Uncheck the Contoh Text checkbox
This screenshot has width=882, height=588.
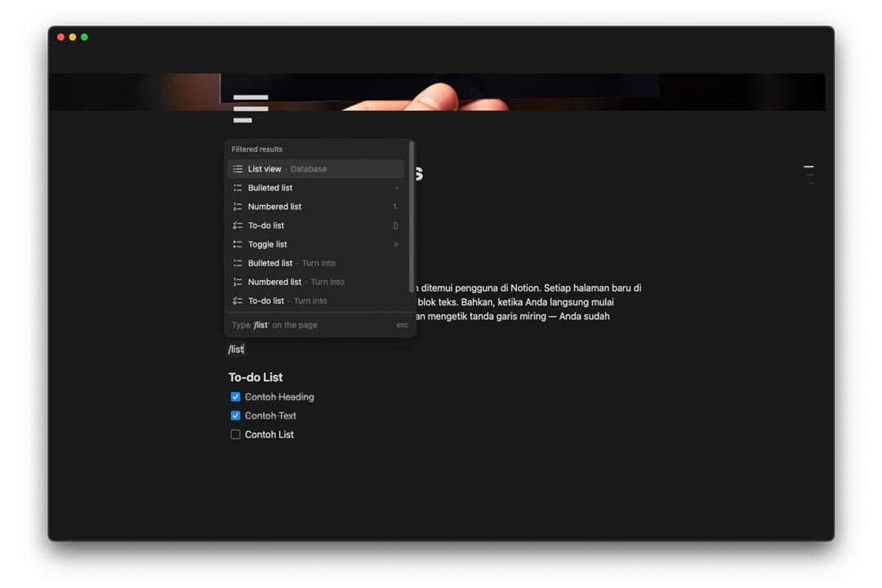[x=235, y=416]
